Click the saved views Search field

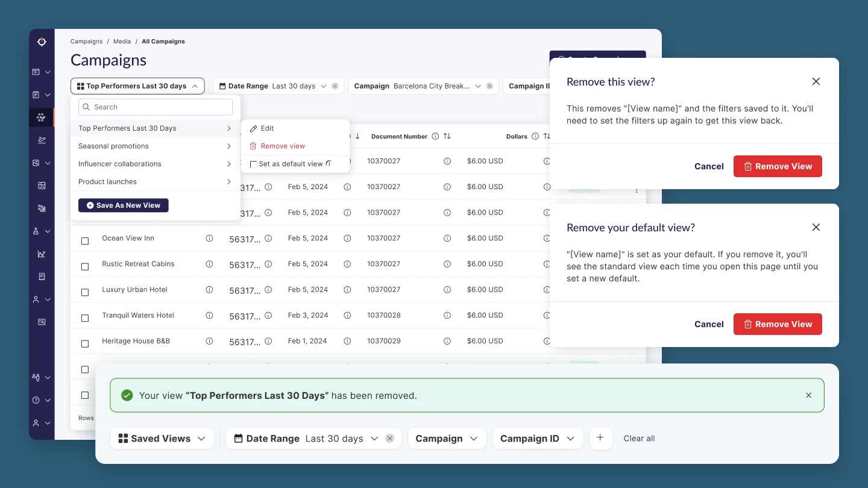pos(156,107)
